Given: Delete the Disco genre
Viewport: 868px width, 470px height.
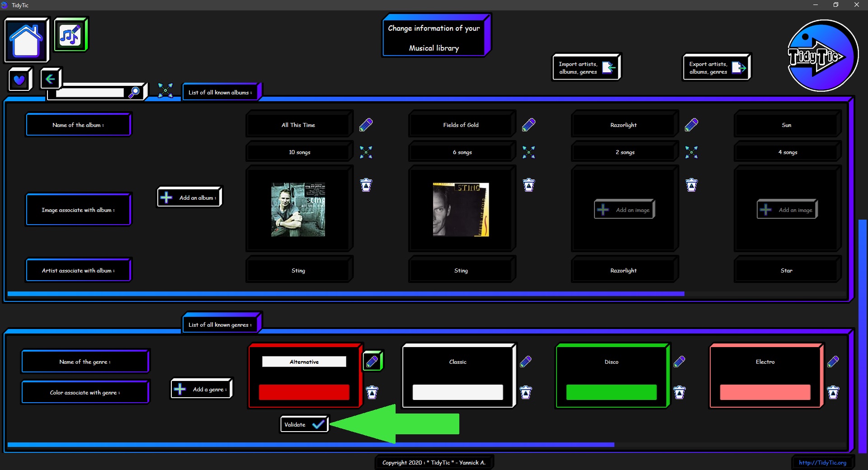Looking at the screenshot, I should coord(679,392).
